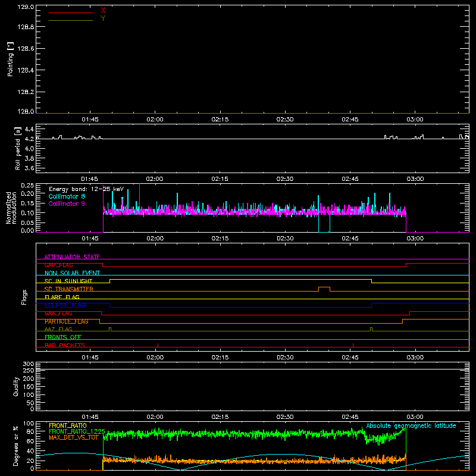The width and height of the screenshot is (476, 476).
Task: Click the BAD_PACKETS flag label
Action: coord(65,345)
